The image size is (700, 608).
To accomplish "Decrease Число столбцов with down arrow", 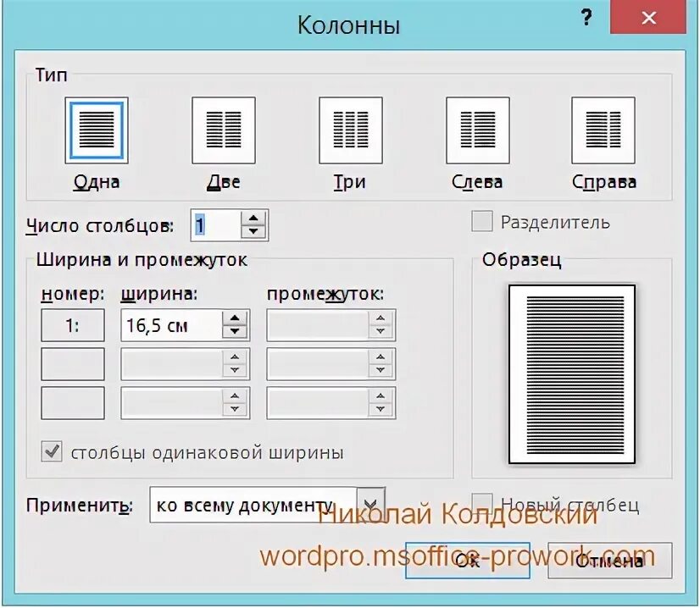I will click(253, 231).
